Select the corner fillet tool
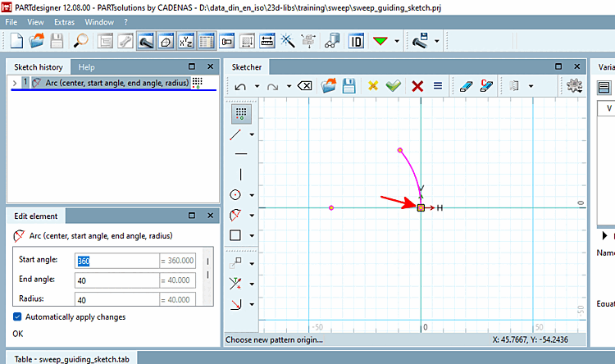615x364 pixels. click(235, 304)
